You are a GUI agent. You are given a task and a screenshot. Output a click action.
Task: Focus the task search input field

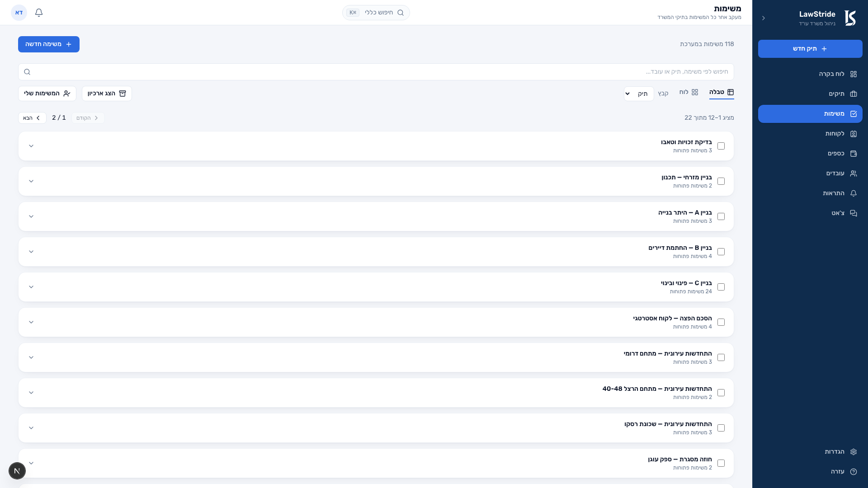376,72
